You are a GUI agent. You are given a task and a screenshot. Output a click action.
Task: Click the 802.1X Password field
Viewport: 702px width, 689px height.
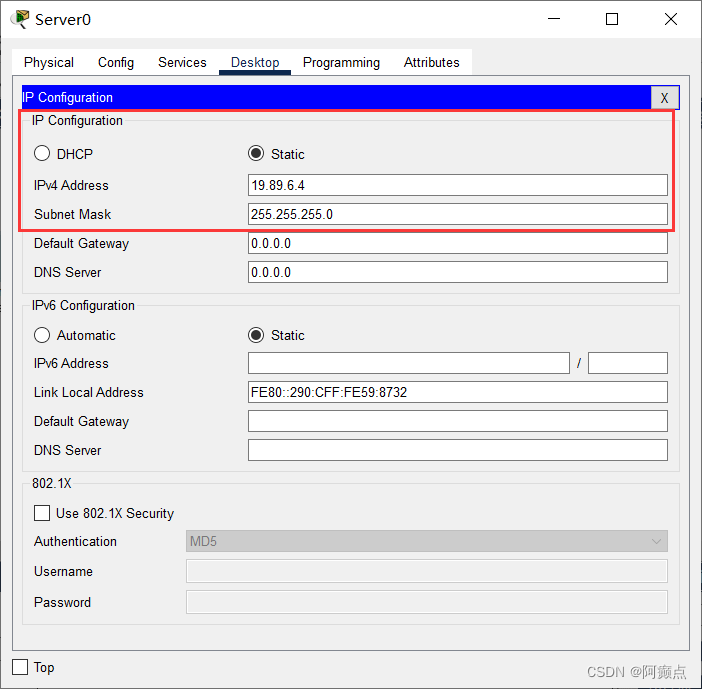coord(427,602)
